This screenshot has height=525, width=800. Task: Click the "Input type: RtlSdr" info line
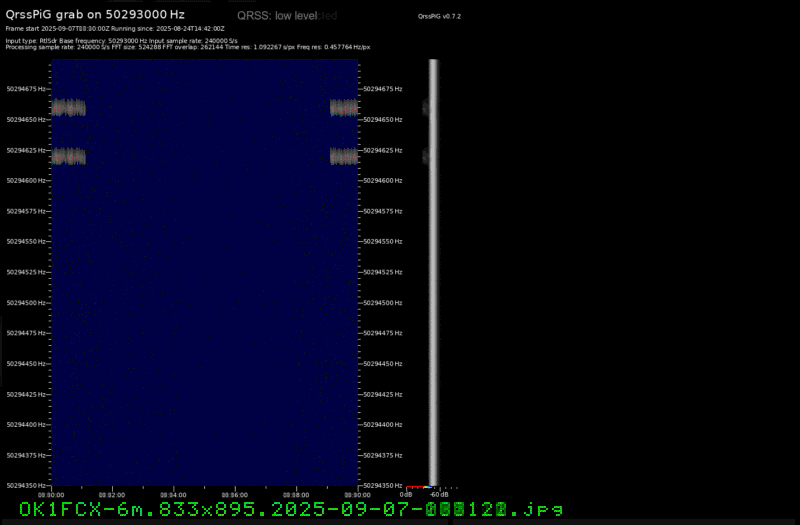(121, 41)
